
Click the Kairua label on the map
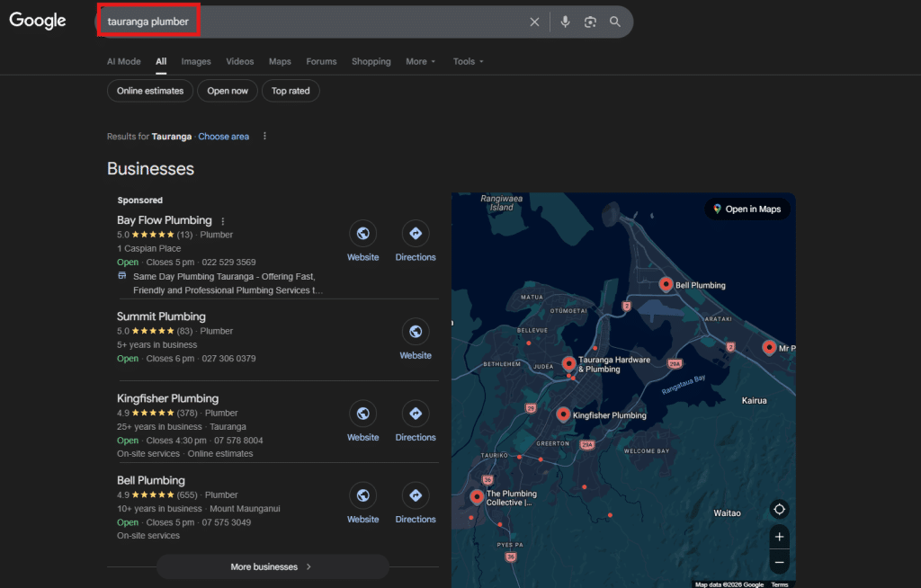[755, 401]
